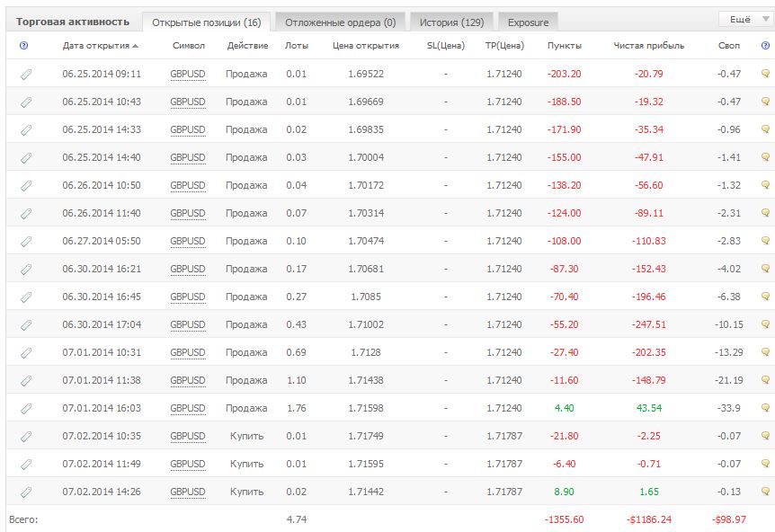Click the net profit value 43.54

[649, 408]
